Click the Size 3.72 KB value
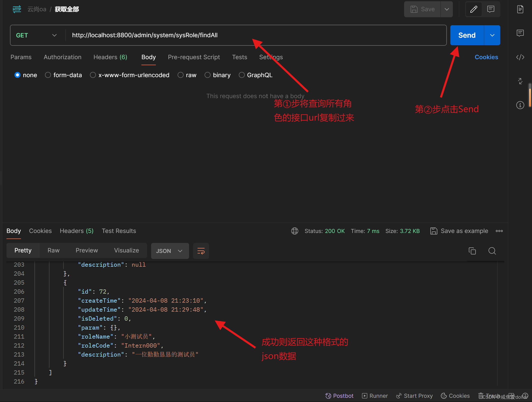532x402 pixels. click(410, 231)
